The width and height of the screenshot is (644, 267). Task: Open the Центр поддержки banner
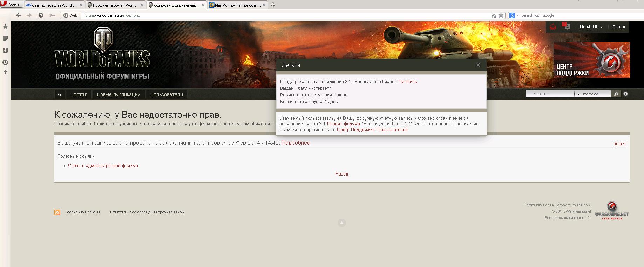click(x=592, y=60)
